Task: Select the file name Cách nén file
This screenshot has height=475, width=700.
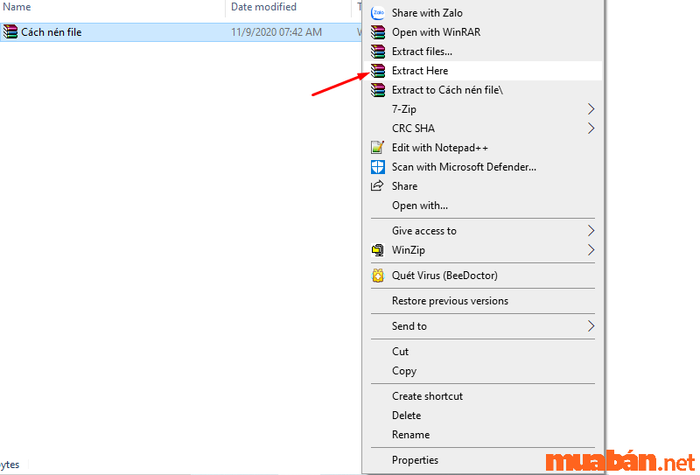Action: point(51,32)
